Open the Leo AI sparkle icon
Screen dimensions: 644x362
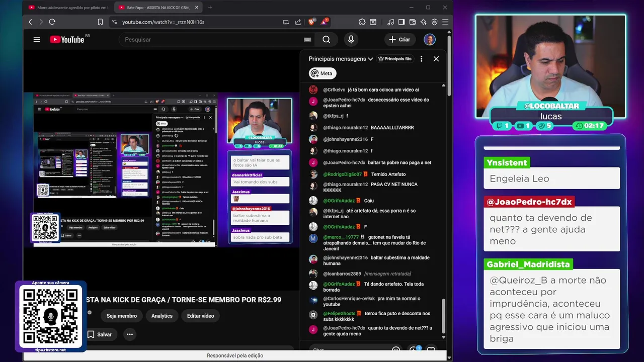click(x=424, y=22)
